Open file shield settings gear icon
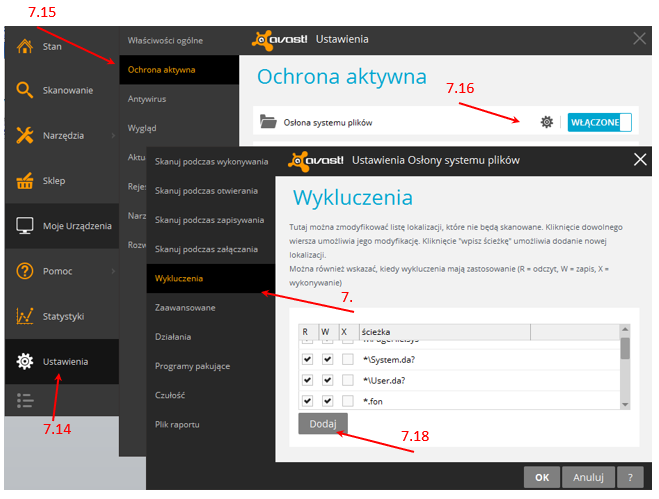Screen dimensions: 659x499 546,122
